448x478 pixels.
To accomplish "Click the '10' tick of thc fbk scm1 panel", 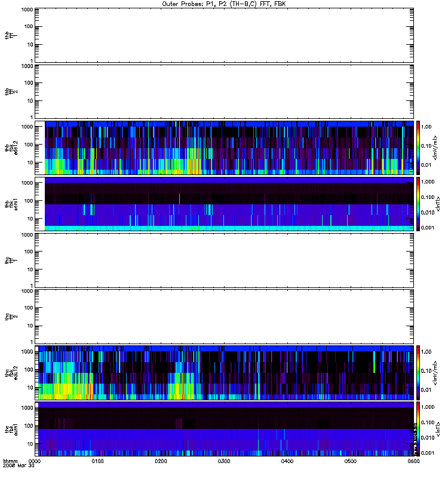I will point(30,444).
